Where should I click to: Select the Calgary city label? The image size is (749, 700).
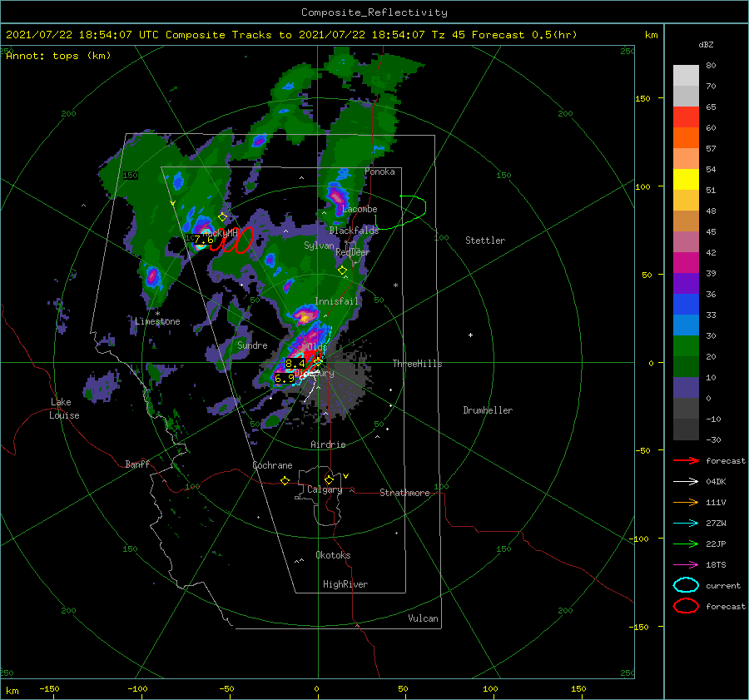325,489
